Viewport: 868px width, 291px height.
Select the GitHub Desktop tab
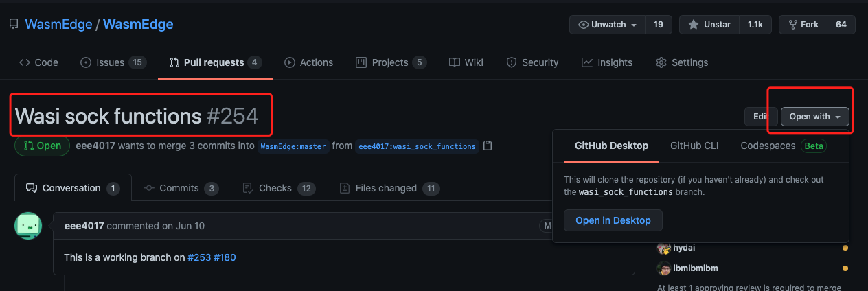[x=611, y=145]
